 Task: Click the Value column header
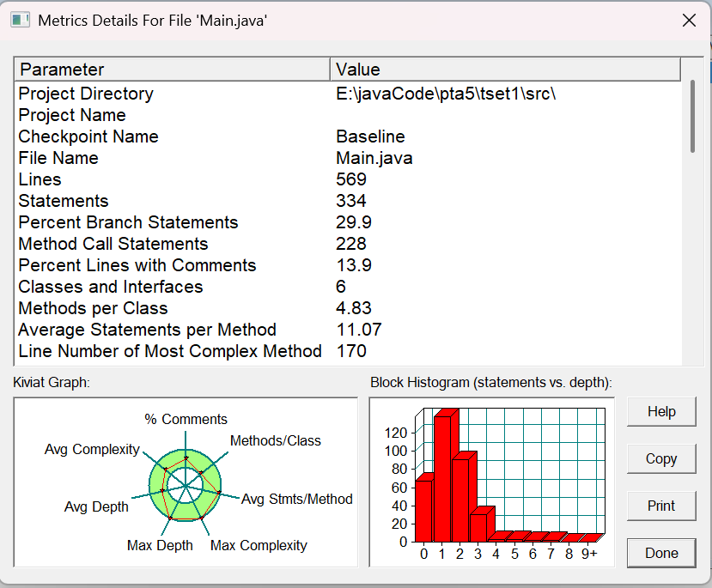point(505,70)
